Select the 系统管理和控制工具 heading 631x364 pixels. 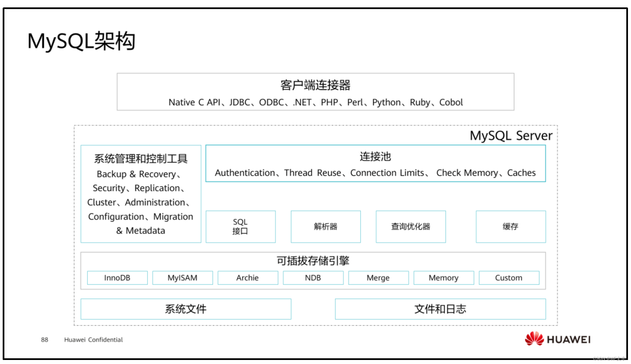tap(141, 158)
